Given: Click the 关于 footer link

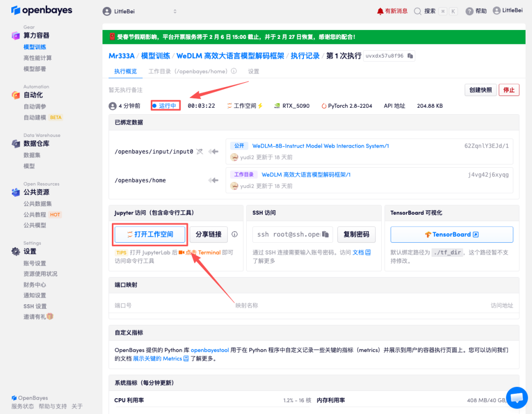Looking at the screenshot, I should [x=77, y=406].
